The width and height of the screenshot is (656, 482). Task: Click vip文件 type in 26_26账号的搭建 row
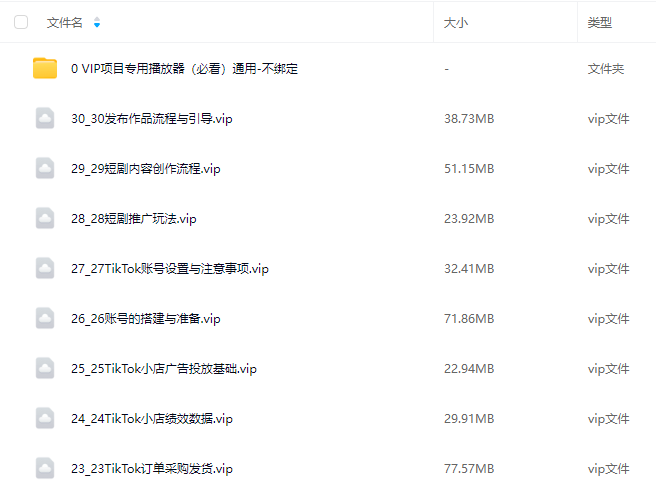[608, 319]
